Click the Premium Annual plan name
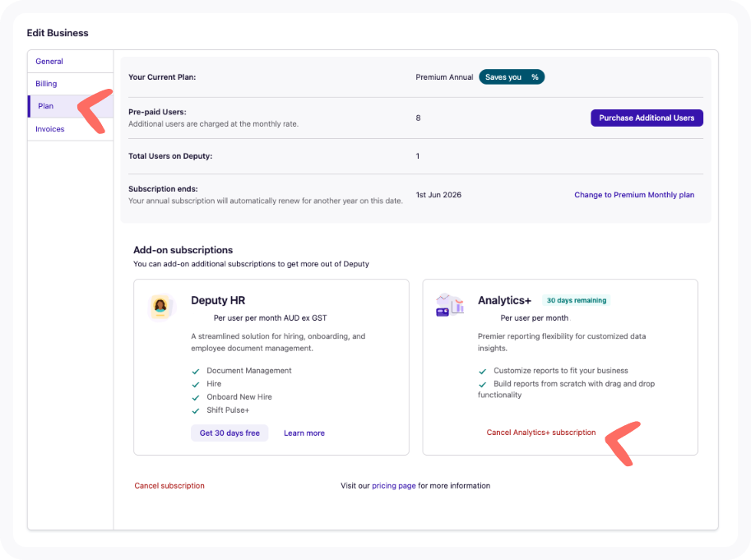The image size is (751, 560). [x=444, y=77]
